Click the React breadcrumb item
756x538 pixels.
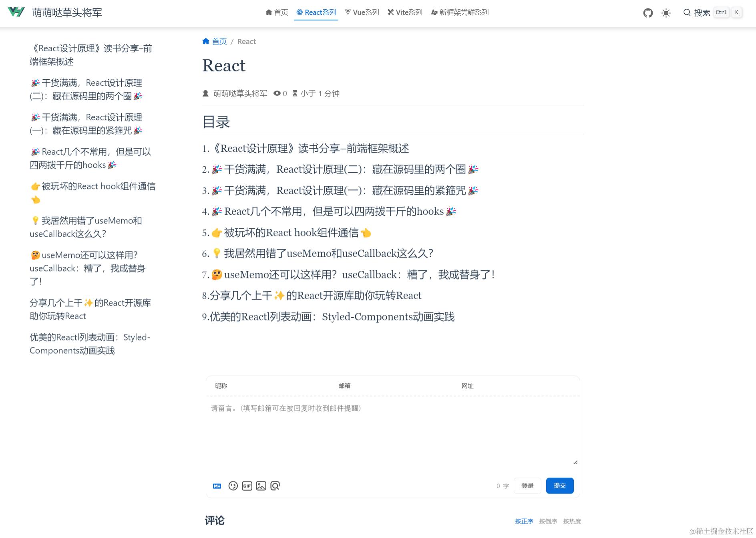(246, 41)
